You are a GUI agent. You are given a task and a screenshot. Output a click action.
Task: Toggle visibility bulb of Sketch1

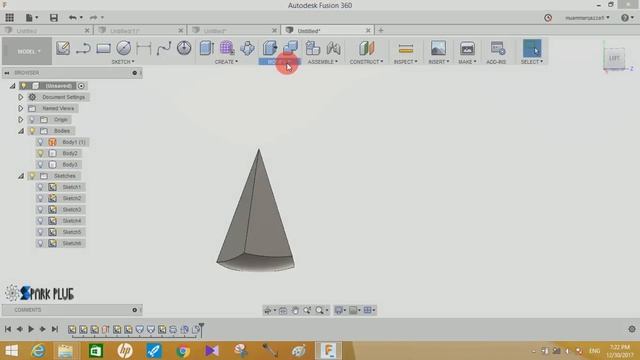[40, 187]
